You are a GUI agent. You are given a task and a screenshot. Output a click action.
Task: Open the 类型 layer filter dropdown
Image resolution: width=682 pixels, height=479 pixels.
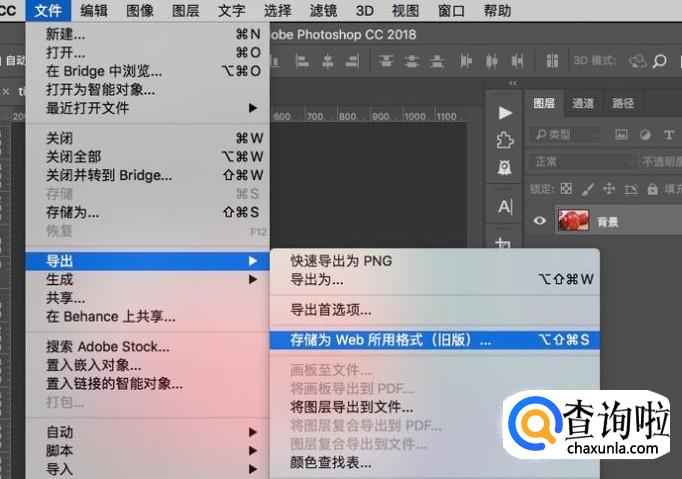(x=565, y=135)
